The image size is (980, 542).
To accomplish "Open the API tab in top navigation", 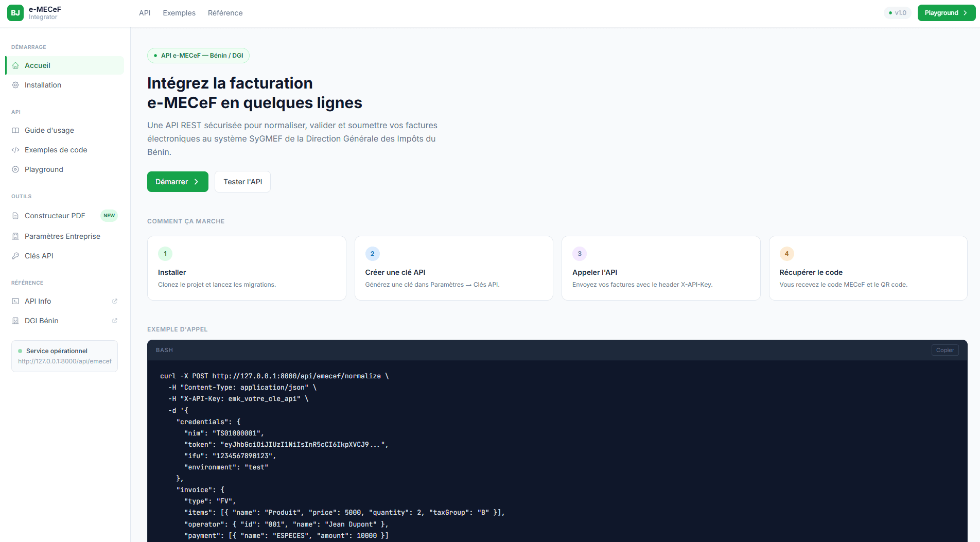I will point(145,13).
